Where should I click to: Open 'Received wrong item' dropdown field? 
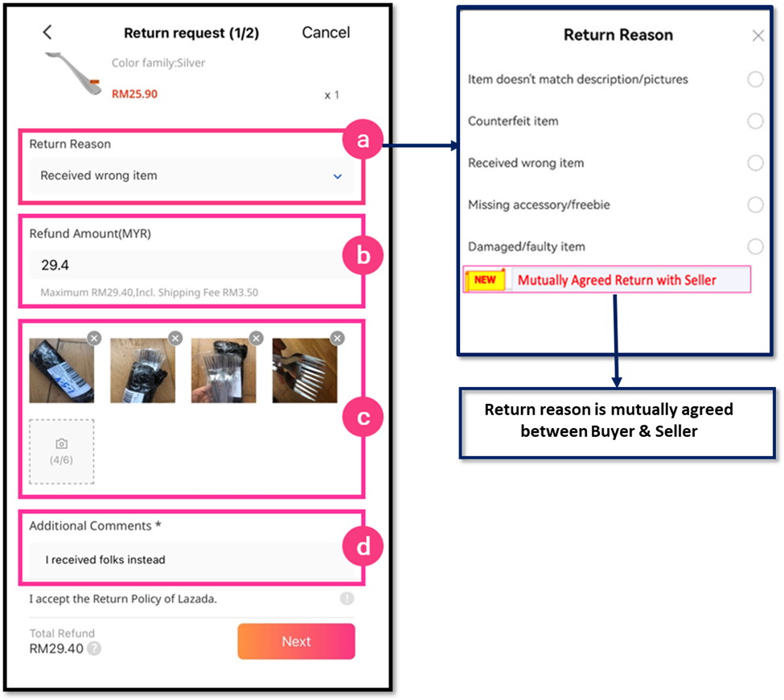point(191,175)
